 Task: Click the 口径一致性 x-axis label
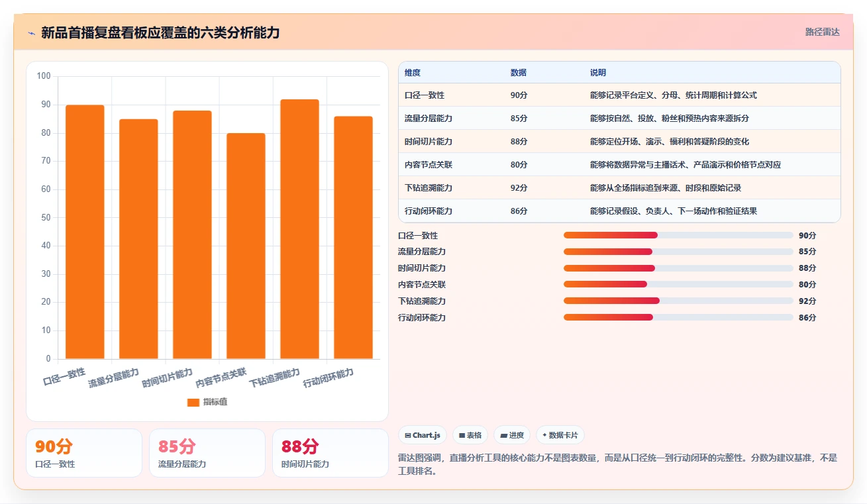pos(64,376)
